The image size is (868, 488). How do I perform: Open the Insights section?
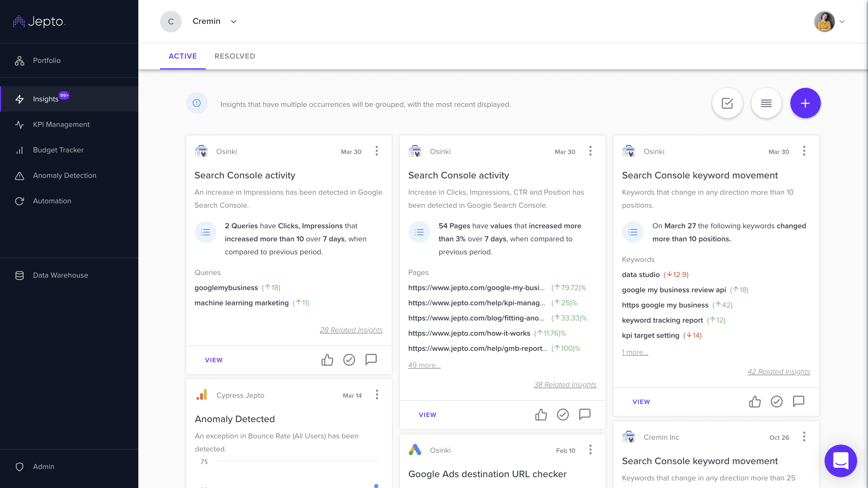[69, 99]
